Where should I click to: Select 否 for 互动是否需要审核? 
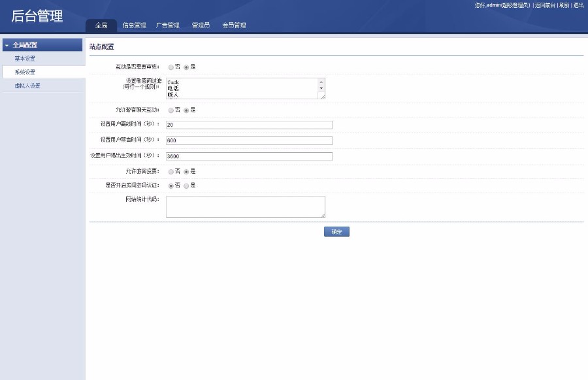(170, 67)
